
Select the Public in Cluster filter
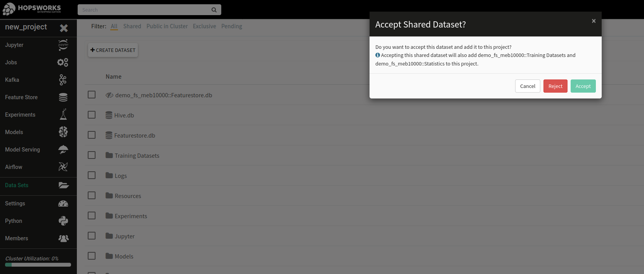pyautogui.click(x=167, y=26)
